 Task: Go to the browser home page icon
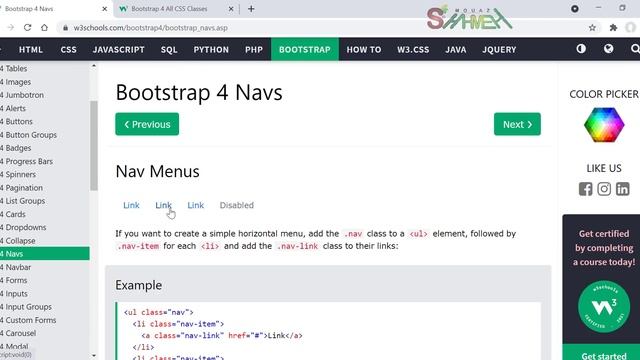pyautogui.click(x=44, y=28)
